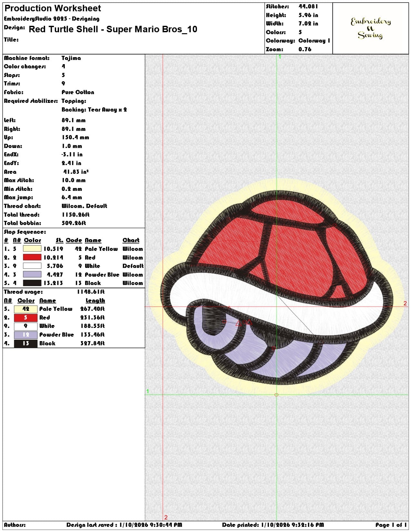Click thread chart value 'Wilcom, Default'

click(x=84, y=206)
